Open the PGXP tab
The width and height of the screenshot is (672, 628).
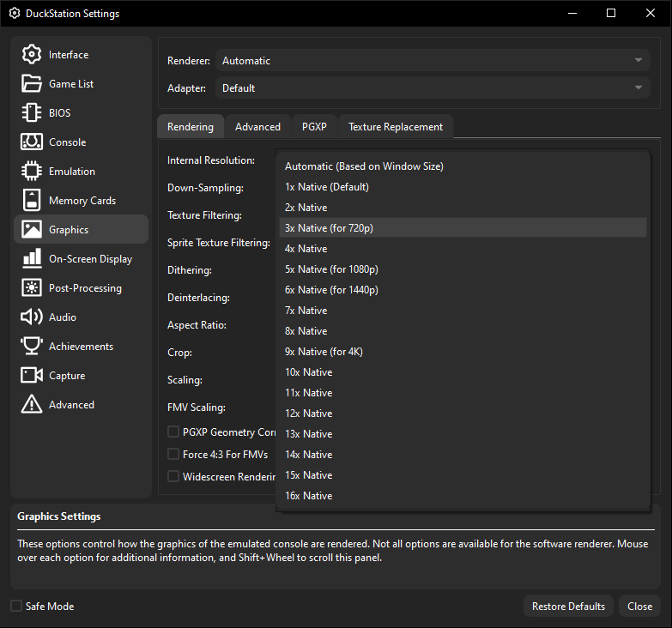[x=314, y=126]
